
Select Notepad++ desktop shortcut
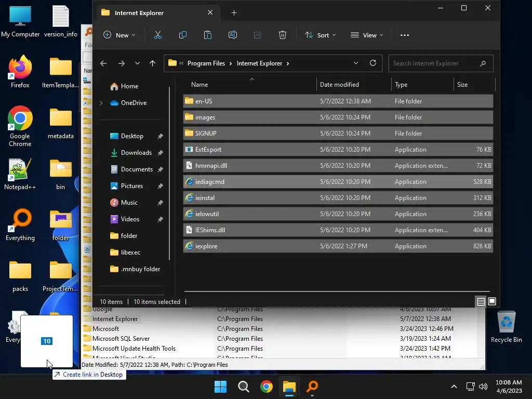(20, 174)
